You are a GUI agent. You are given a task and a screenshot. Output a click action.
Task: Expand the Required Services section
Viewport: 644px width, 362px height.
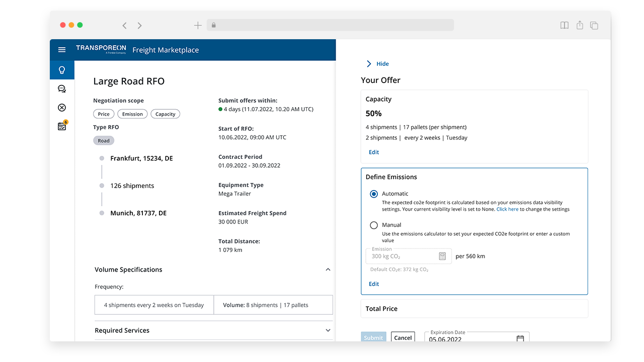click(x=328, y=330)
